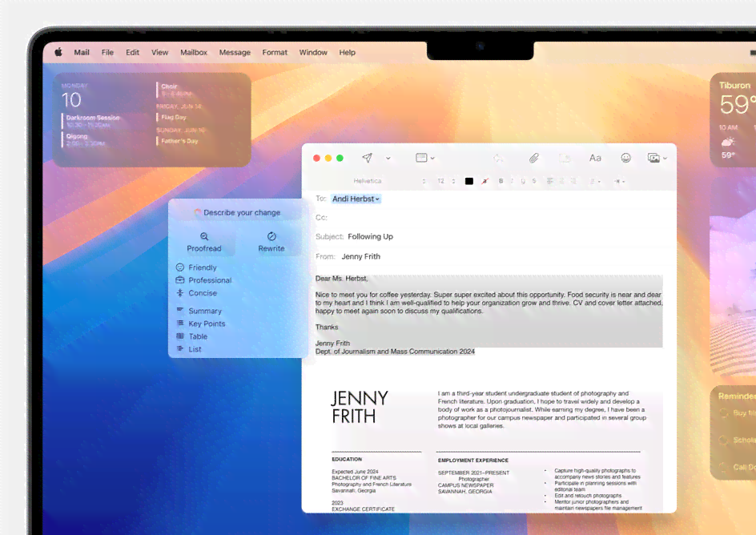Generate a Summary of the text
756x535 pixels.
[x=199, y=311]
